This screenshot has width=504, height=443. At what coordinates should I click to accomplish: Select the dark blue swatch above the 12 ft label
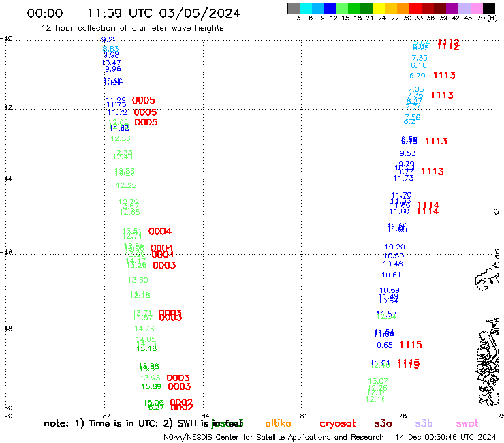pyautogui.click(x=330, y=8)
